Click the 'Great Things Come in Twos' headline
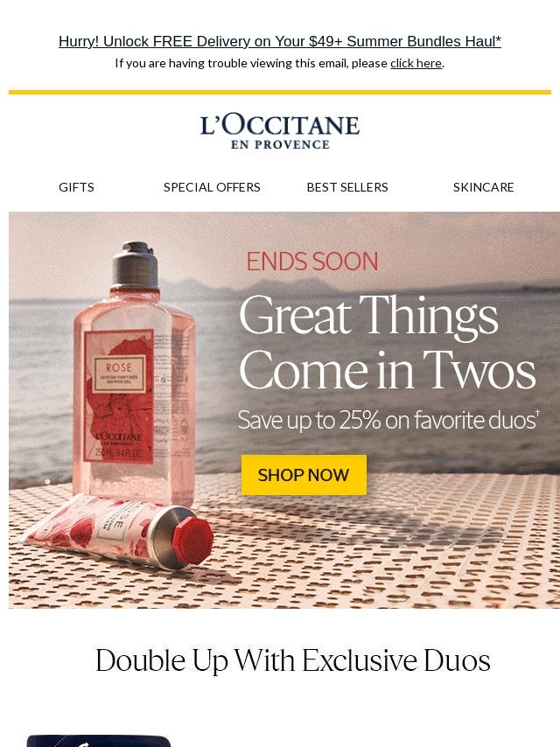 click(x=388, y=342)
